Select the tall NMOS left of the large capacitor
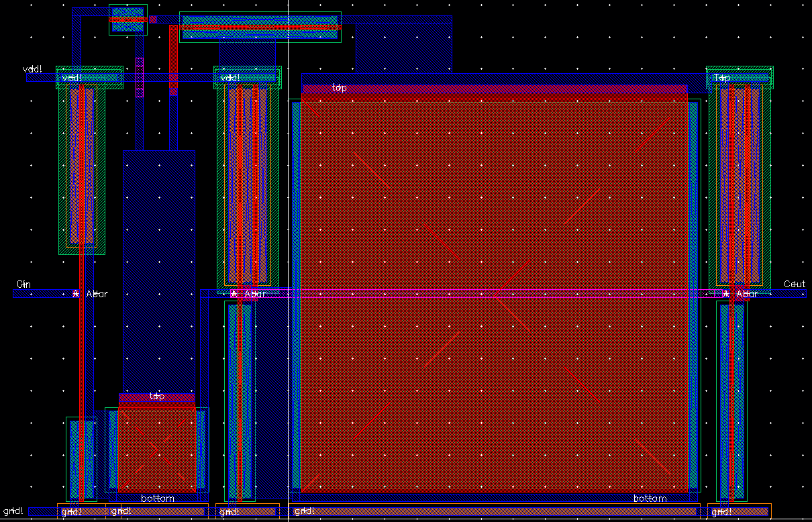Image resolution: width=812 pixels, height=522 pixels. pos(240,401)
